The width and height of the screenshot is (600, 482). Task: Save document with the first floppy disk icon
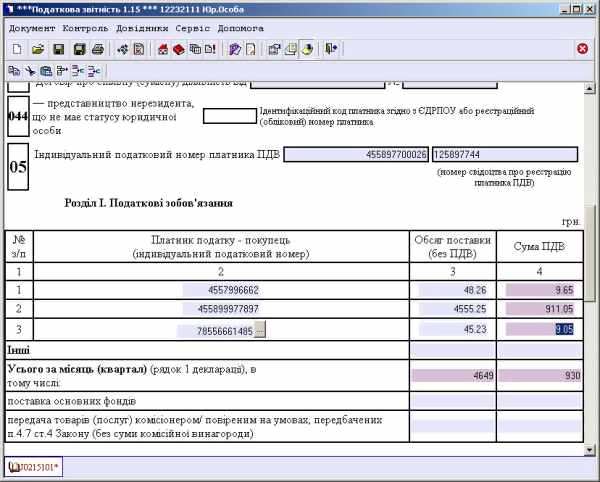point(59,49)
